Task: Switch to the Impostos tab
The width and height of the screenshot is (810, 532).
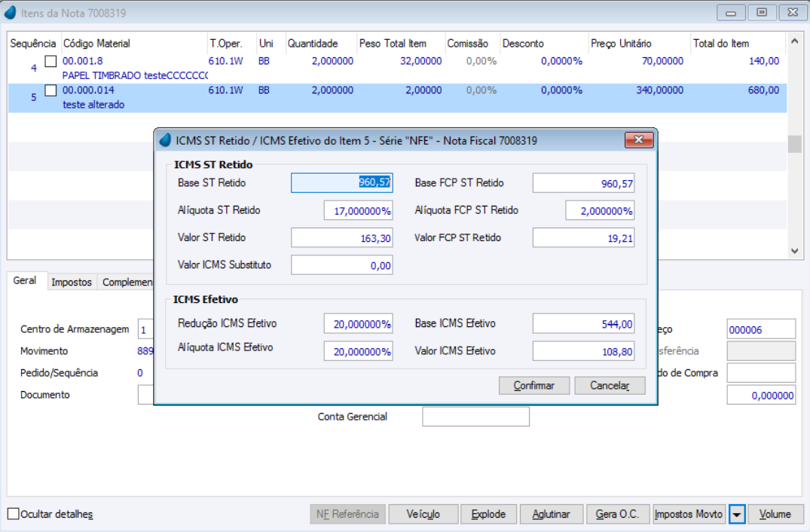Action: (72, 282)
